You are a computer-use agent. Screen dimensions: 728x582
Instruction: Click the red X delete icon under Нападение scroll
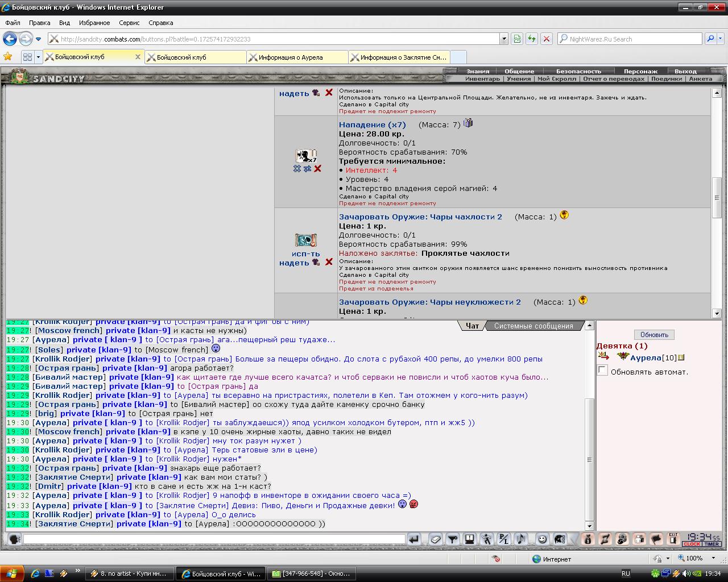318,169
